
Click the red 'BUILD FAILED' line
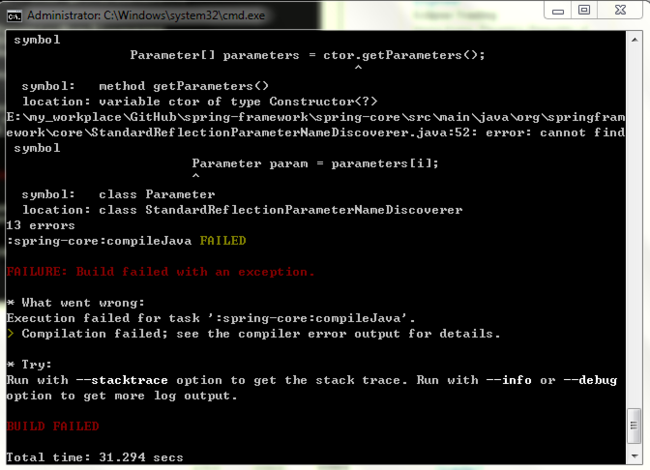[x=53, y=426]
